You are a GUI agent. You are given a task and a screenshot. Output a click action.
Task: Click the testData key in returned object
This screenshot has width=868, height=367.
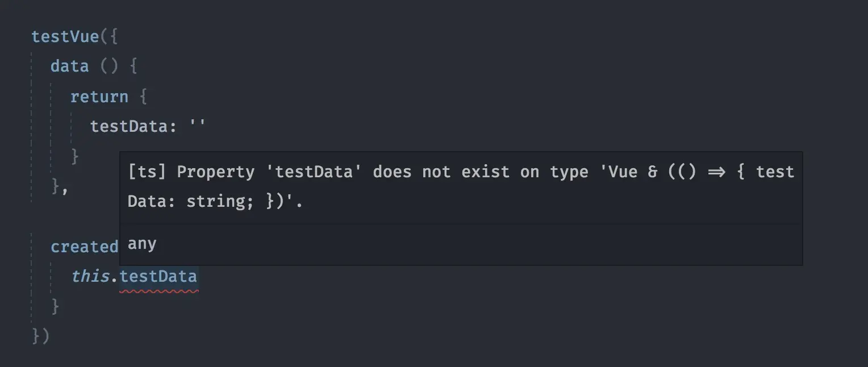point(129,126)
